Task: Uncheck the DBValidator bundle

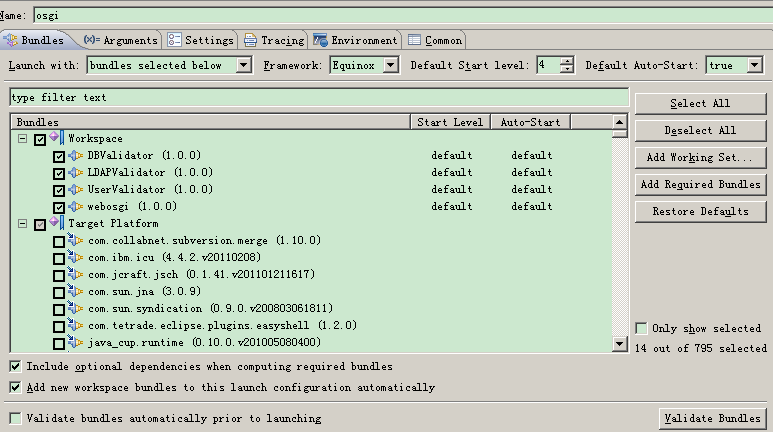Action: point(59,157)
